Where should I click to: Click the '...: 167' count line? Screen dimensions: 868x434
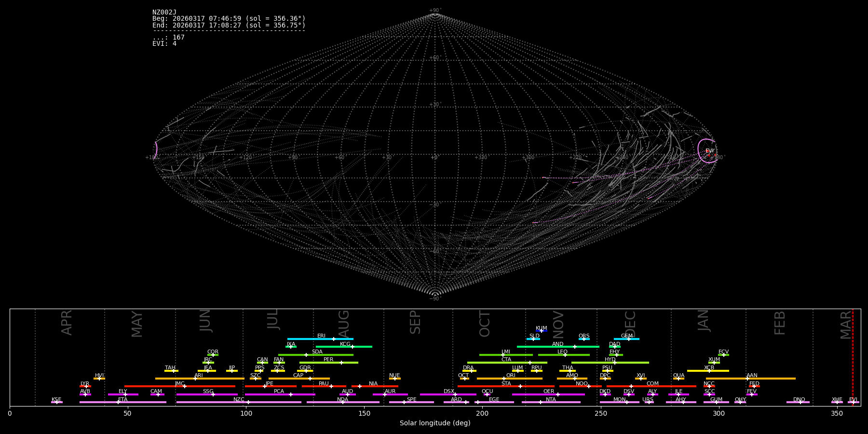(x=168, y=38)
